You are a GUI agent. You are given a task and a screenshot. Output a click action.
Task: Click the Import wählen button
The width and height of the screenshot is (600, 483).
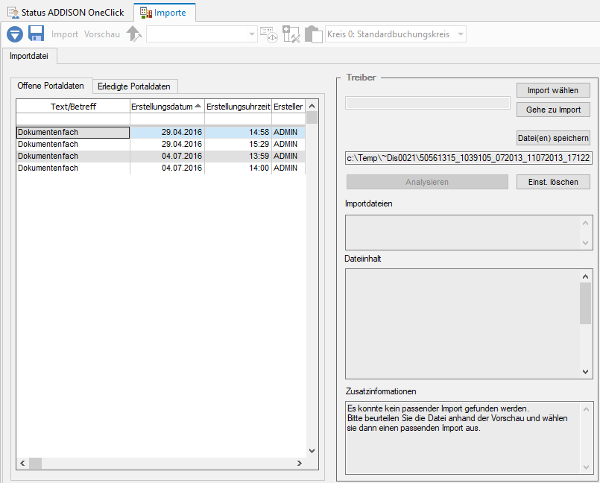(553, 90)
